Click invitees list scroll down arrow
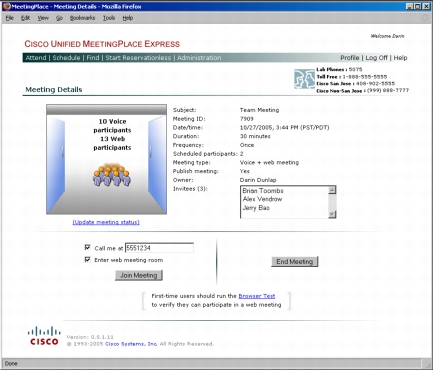434x372 pixels. [x=332, y=214]
